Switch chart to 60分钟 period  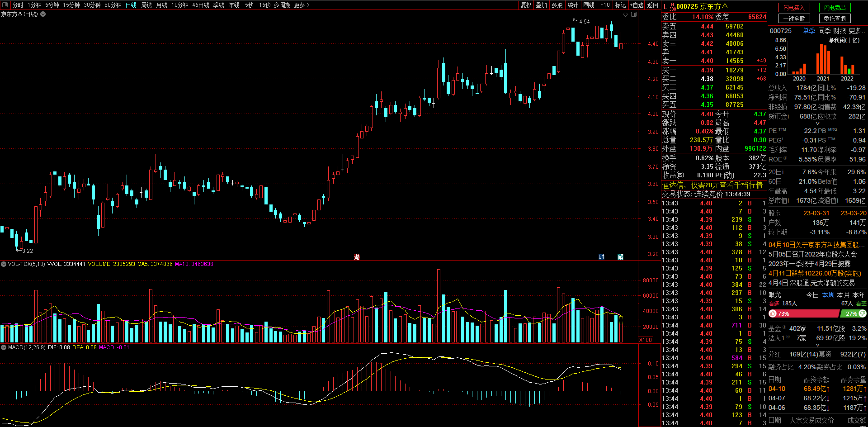tap(113, 5)
